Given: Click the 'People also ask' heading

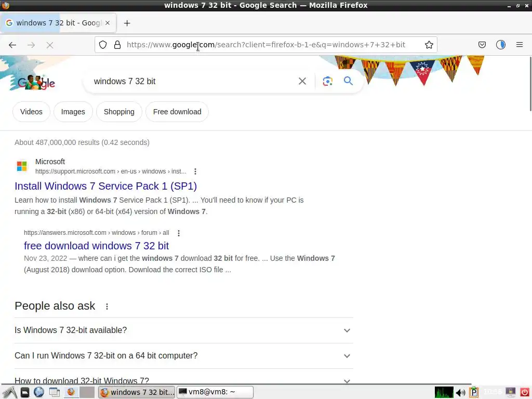Looking at the screenshot, I should pyautogui.click(x=55, y=306).
